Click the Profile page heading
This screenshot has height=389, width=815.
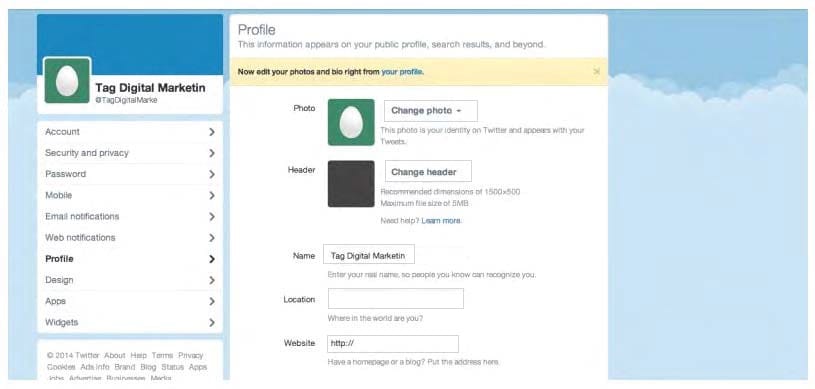pyautogui.click(x=257, y=30)
